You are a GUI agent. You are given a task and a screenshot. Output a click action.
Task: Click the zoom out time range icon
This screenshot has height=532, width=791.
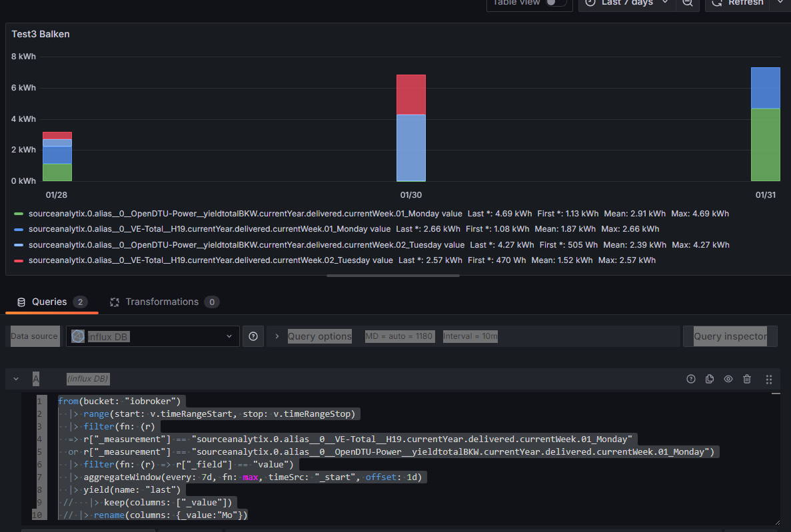pos(688,3)
